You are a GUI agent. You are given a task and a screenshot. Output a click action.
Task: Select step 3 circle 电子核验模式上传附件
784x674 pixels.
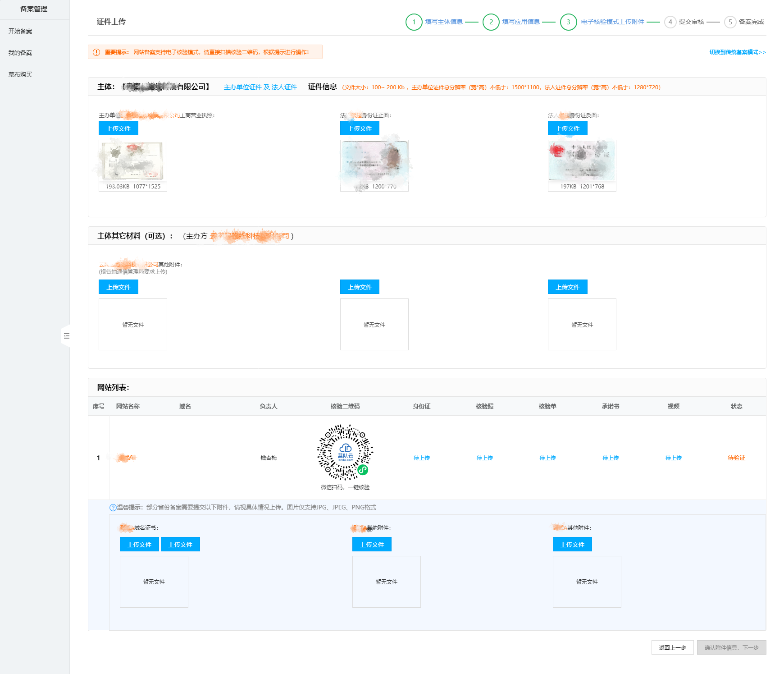coord(569,22)
